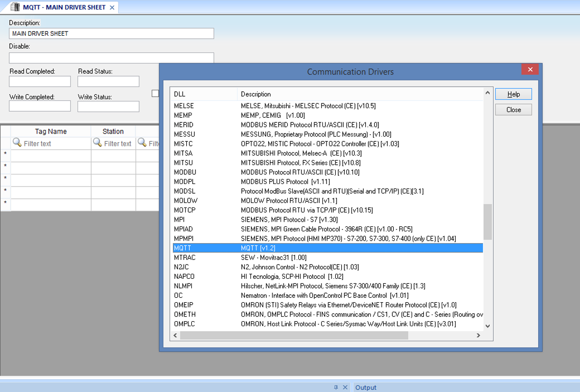Open the MQTT - MAIN DRIVER SHEET tab
580x392 pixels.
(64, 7)
